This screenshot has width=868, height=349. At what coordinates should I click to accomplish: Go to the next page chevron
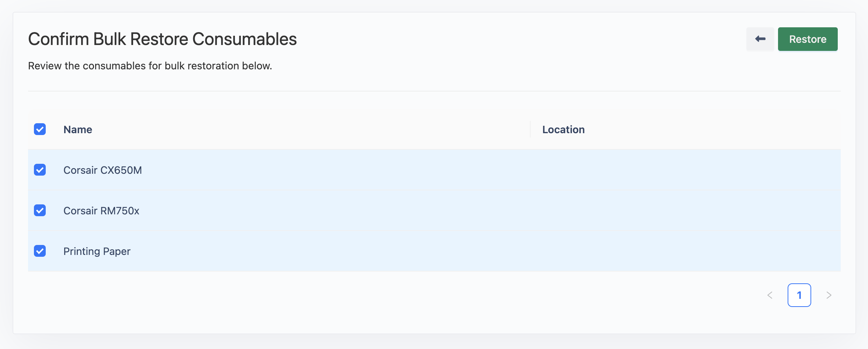(829, 295)
